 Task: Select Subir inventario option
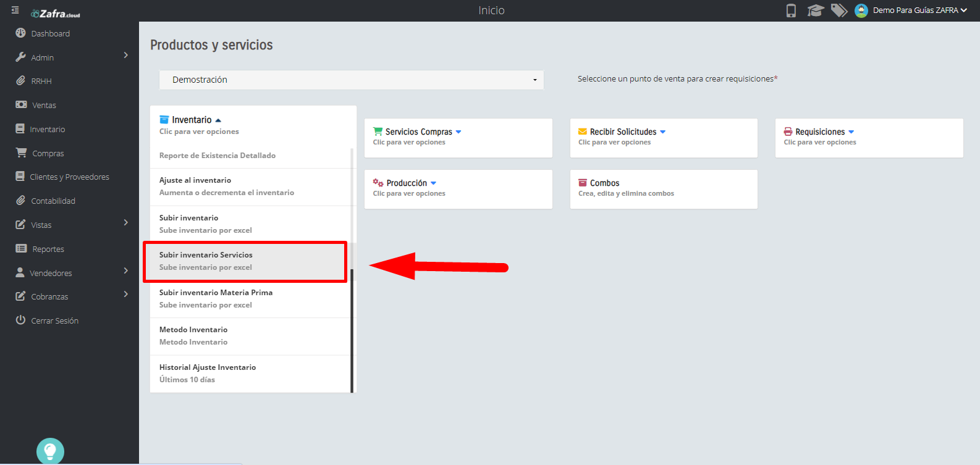250,224
